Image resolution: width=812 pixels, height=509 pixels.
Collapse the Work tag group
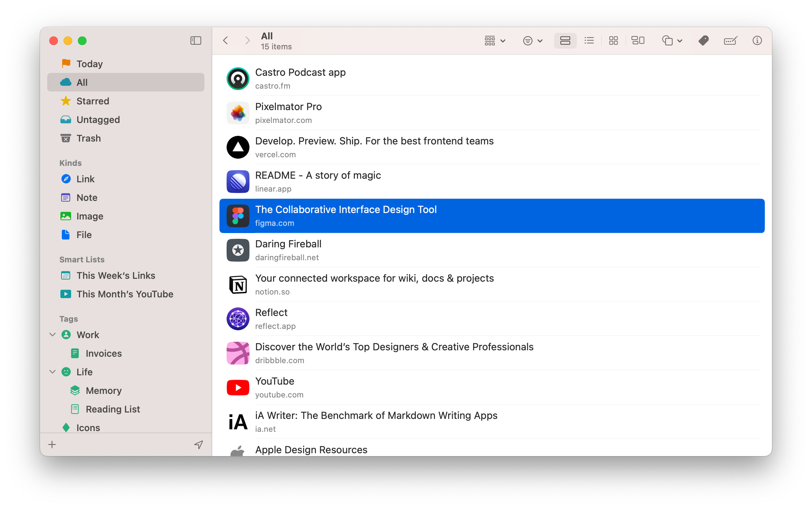click(52, 335)
